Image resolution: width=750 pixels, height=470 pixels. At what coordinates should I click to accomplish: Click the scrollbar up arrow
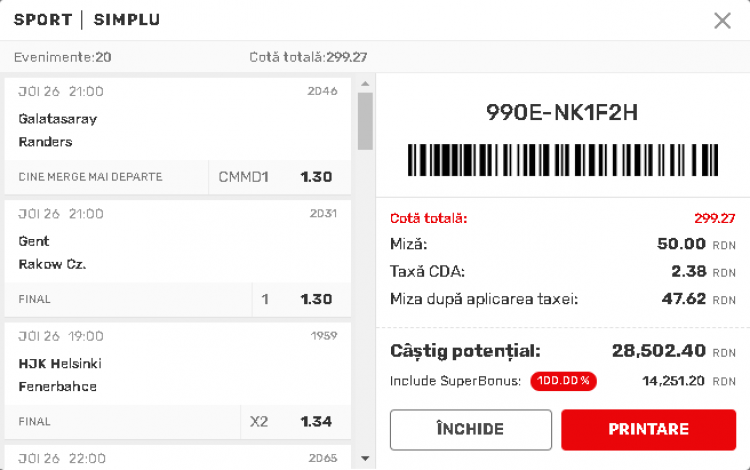click(365, 84)
